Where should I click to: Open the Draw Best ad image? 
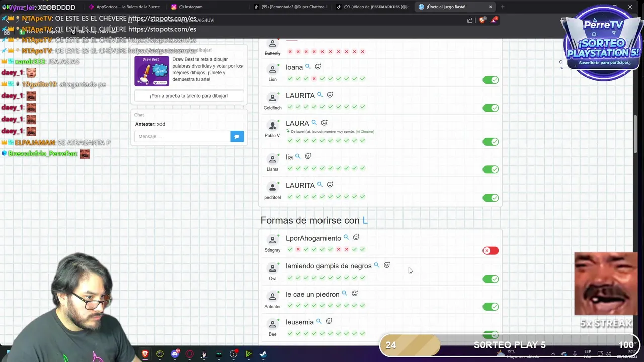pos(151,71)
